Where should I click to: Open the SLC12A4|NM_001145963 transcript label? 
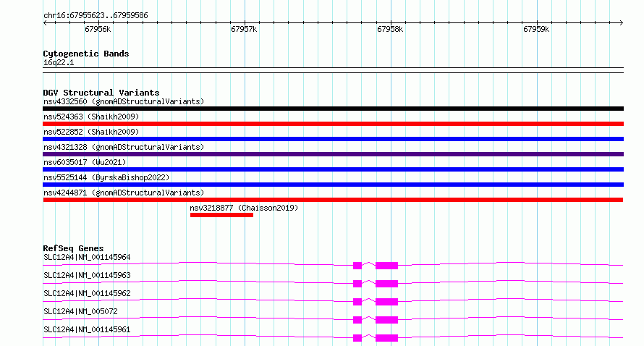(x=87, y=275)
